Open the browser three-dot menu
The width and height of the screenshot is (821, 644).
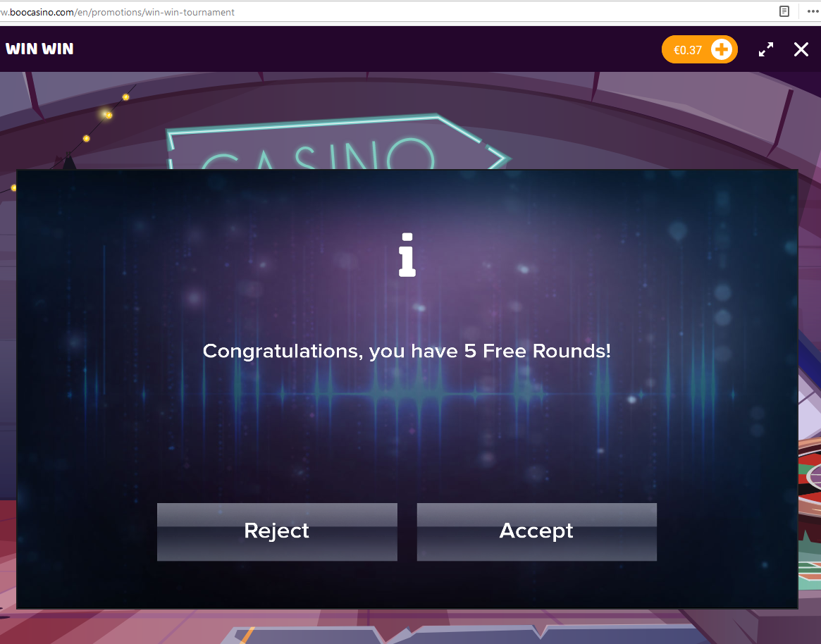click(813, 11)
